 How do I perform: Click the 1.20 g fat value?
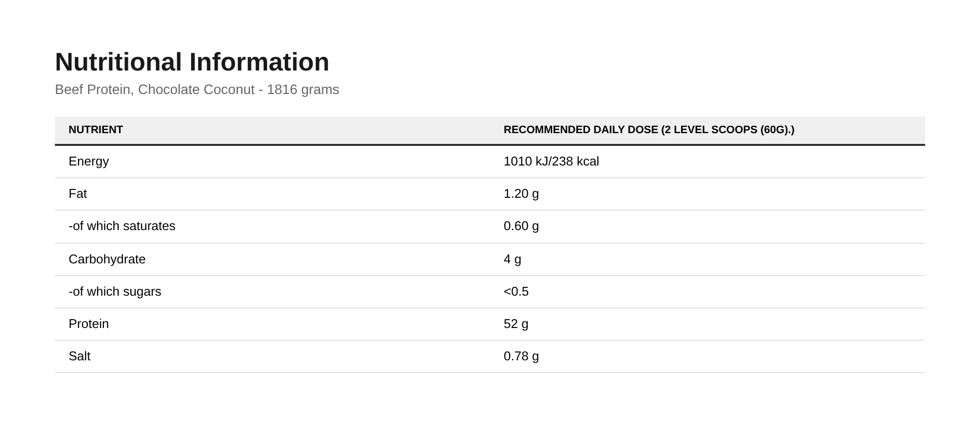click(521, 194)
